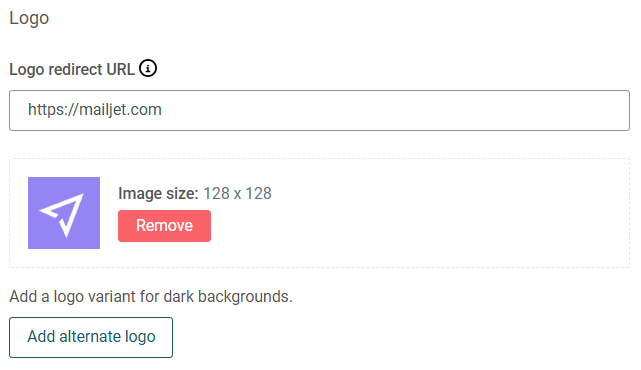Click the info icon beside Logo redirect URL
The image size is (641, 370).
[148, 68]
